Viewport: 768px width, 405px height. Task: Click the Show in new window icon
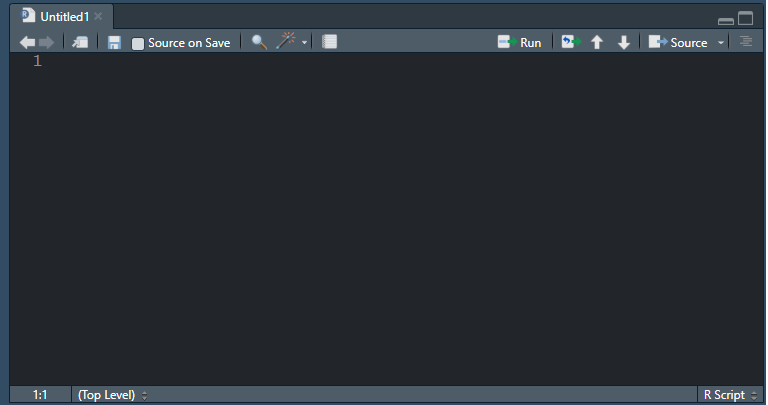pyautogui.click(x=80, y=42)
